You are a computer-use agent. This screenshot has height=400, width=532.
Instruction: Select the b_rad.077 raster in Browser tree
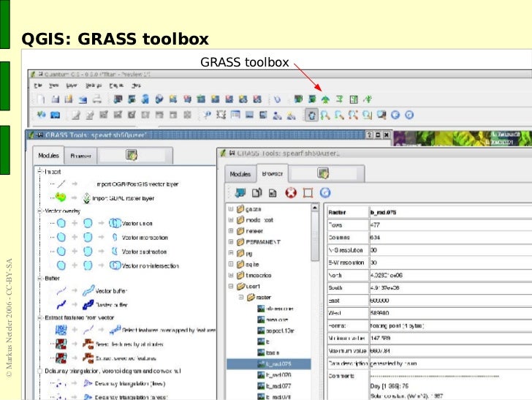coord(278,386)
